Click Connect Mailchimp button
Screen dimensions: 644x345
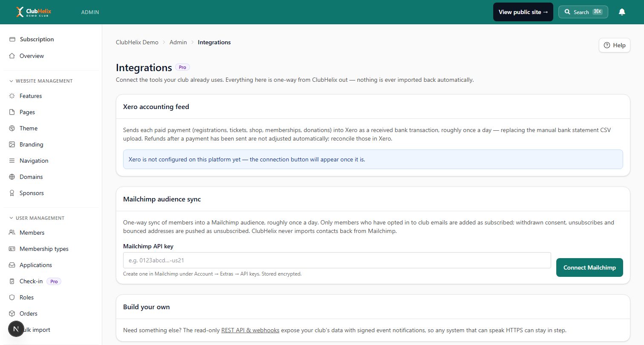point(589,267)
